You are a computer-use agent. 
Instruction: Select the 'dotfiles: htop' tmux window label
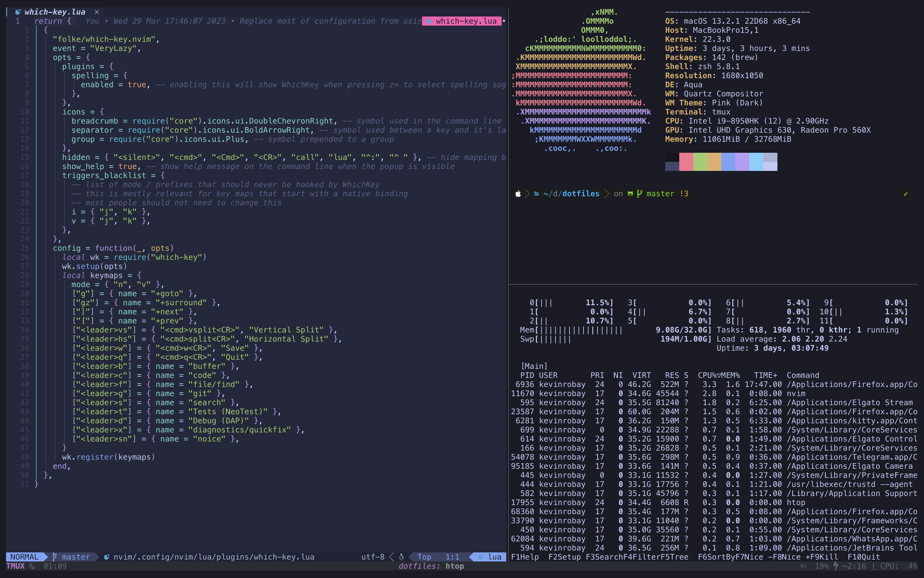click(431, 566)
